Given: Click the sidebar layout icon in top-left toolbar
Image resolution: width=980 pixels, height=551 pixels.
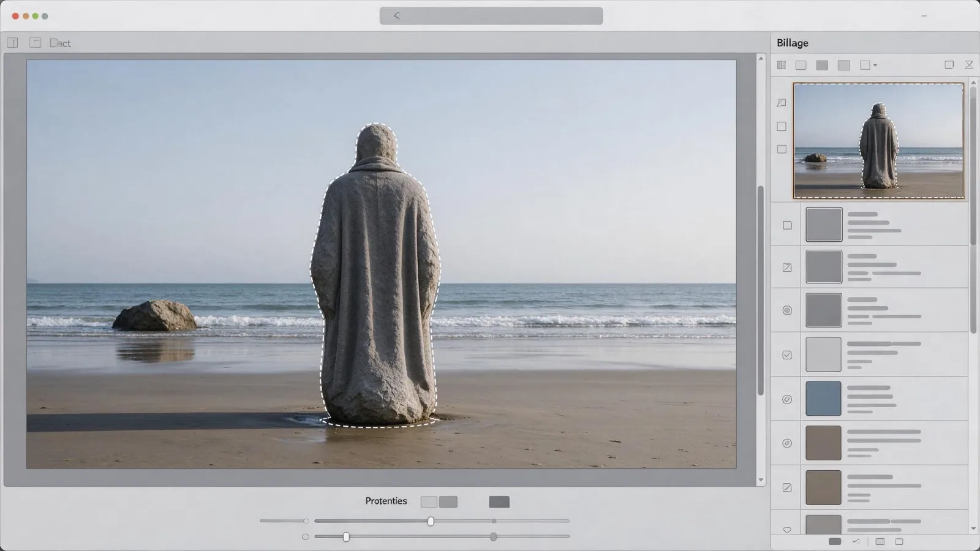Looking at the screenshot, I should pos(12,43).
